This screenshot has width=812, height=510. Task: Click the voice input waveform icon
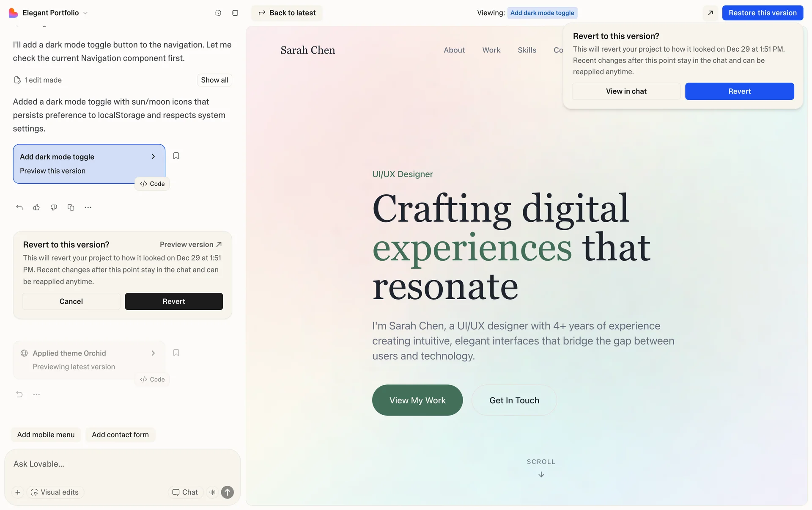[212, 492]
